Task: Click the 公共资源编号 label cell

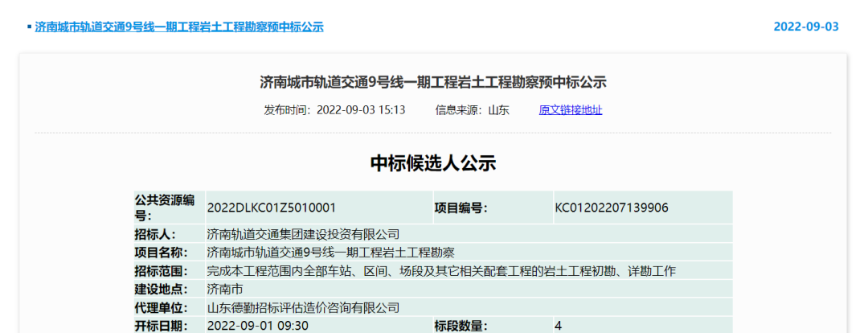Action: tap(170, 208)
